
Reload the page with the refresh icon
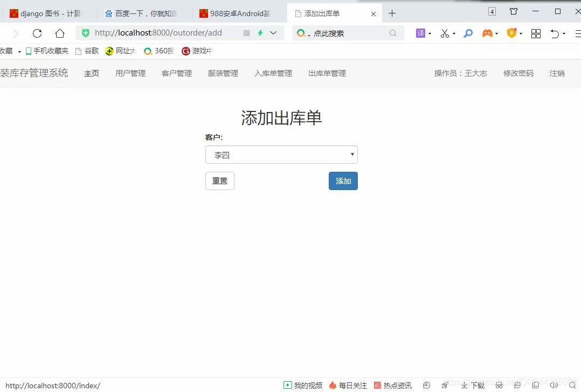point(37,33)
